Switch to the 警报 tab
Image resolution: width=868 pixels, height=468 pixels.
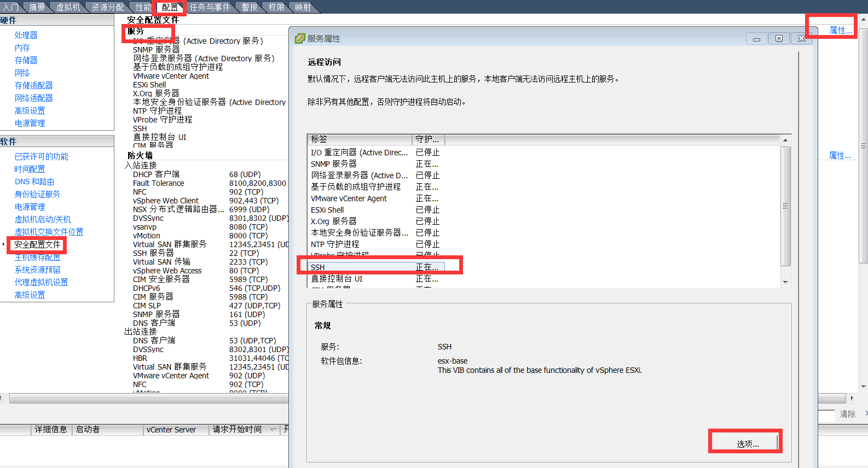point(250,7)
